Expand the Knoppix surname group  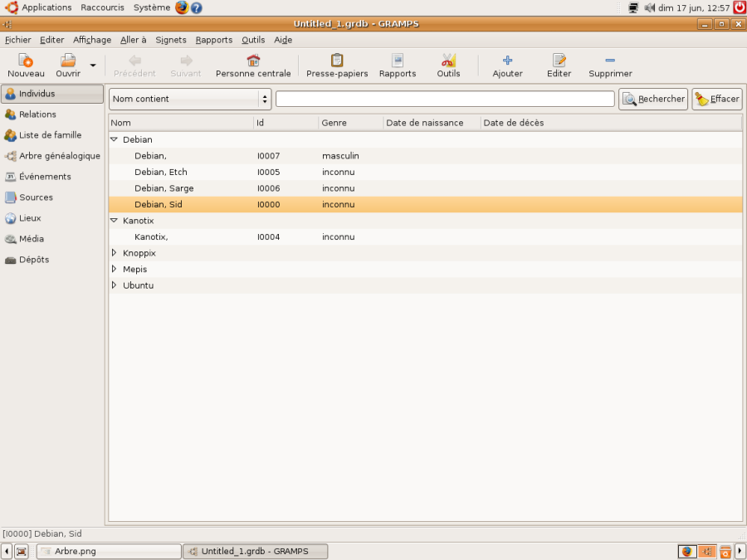click(114, 253)
